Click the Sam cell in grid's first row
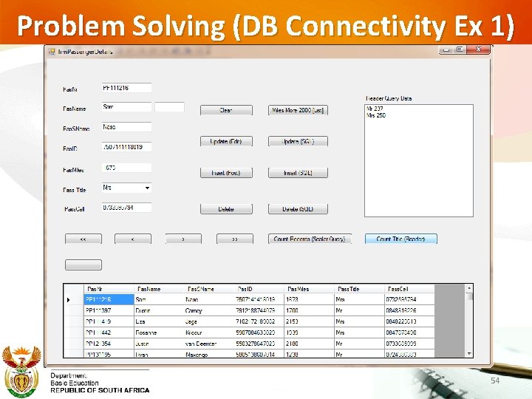The height and width of the screenshot is (399, 532). point(159,299)
